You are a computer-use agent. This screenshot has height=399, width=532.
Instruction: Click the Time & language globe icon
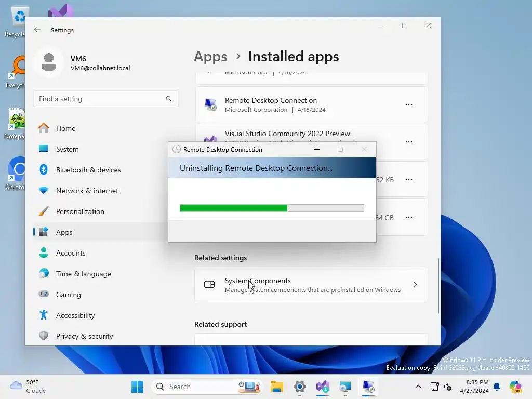pyautogui.click(x=44, y=273)
